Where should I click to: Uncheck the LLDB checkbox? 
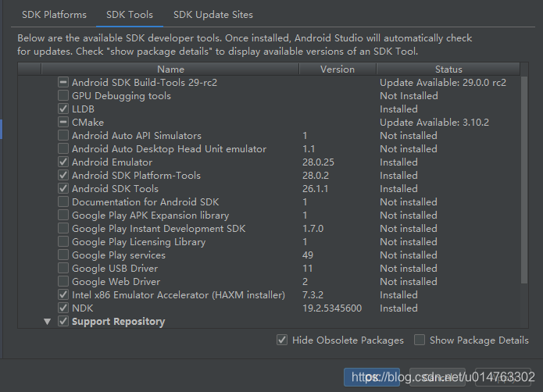(63, 109)
